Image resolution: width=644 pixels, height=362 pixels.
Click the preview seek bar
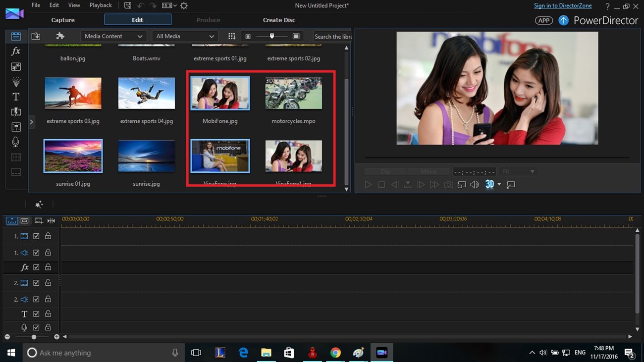coord(497,157)
